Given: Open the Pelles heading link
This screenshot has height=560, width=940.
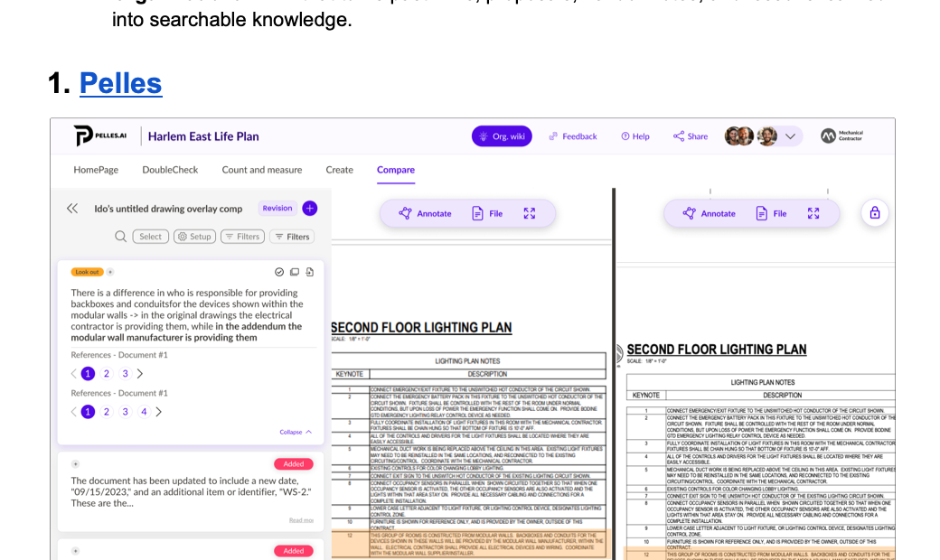Looking at the screenshot, I should point(120,83).
